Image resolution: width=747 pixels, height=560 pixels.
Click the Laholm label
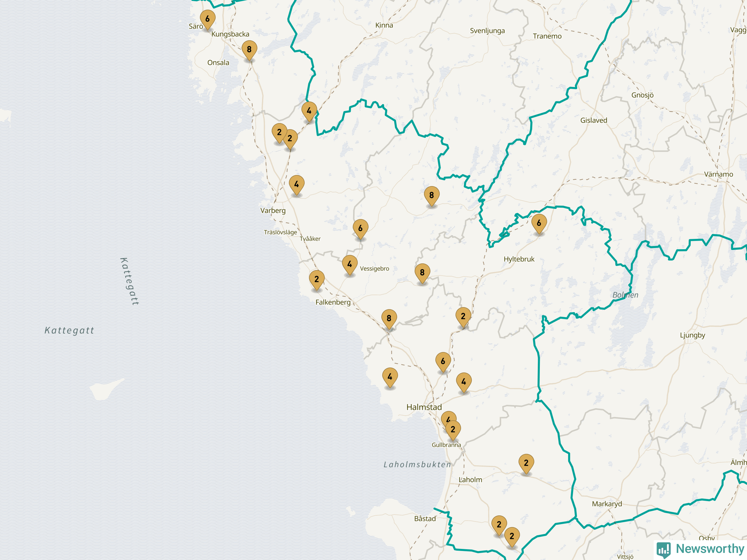point(470,480)
